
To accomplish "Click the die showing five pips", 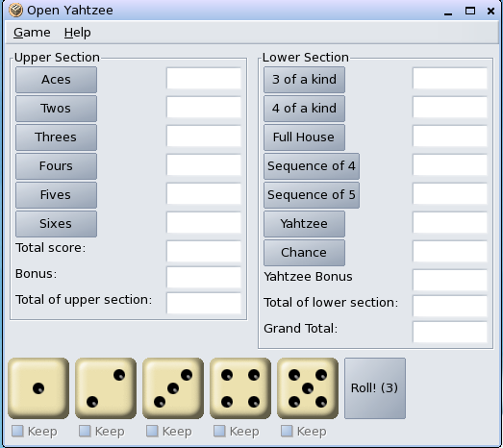I will click(x=308, y=388).
